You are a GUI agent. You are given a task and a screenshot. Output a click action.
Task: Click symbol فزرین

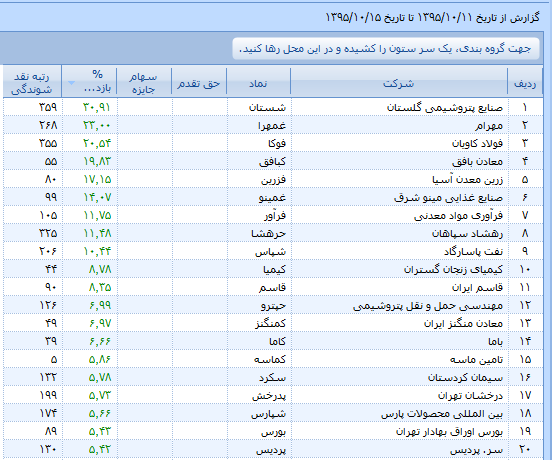pyautogui.click(x=274, y=179)
